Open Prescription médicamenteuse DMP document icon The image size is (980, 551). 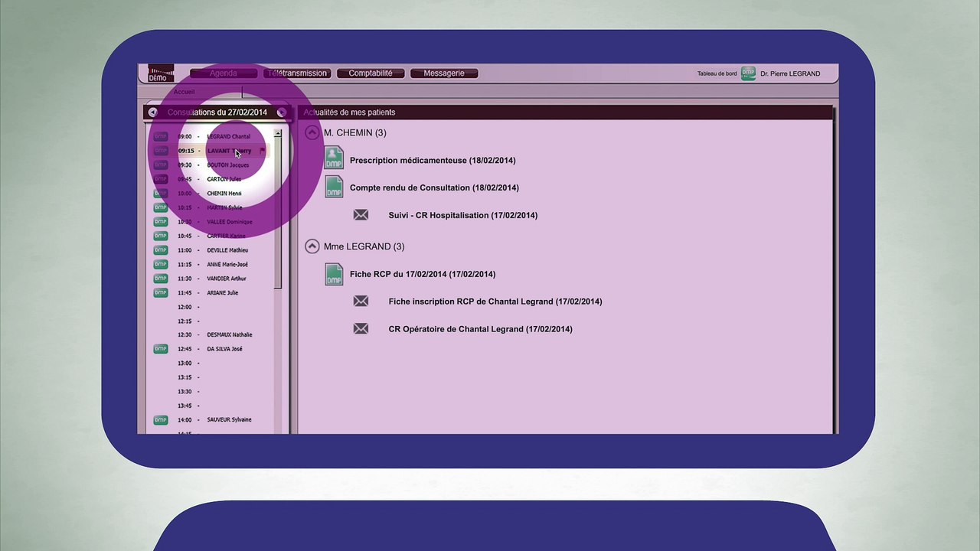click(334, 158)
